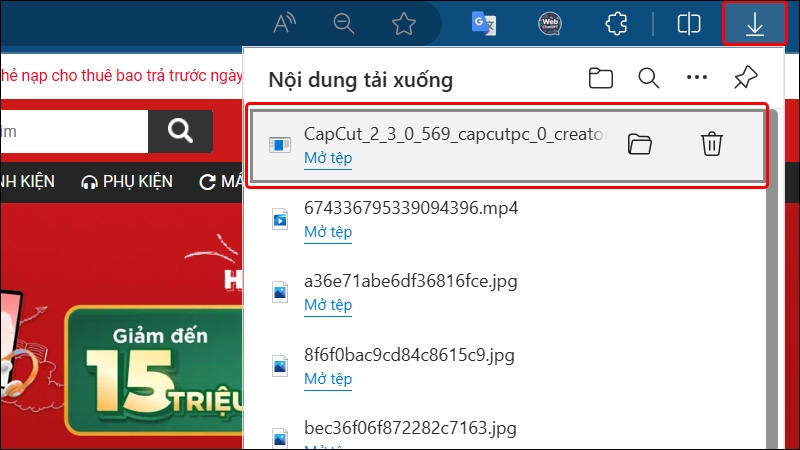Click the zoom out magnifier icon
The image size is (800, 450).
[344, 23]
